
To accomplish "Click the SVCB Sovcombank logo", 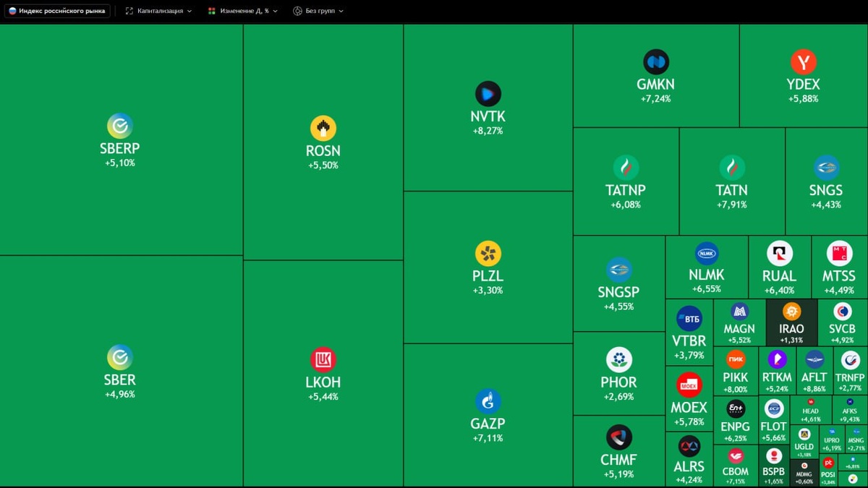I will coord(843,312).
